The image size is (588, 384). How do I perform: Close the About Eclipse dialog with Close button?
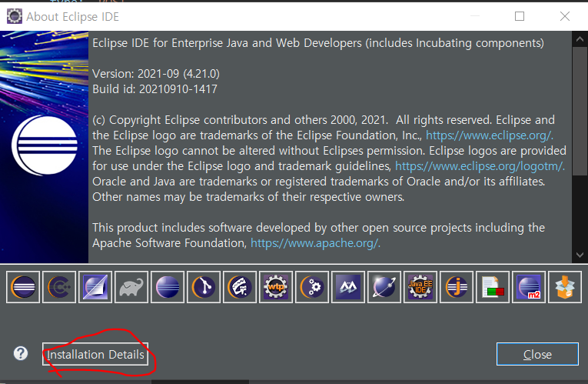coord(537,354)
